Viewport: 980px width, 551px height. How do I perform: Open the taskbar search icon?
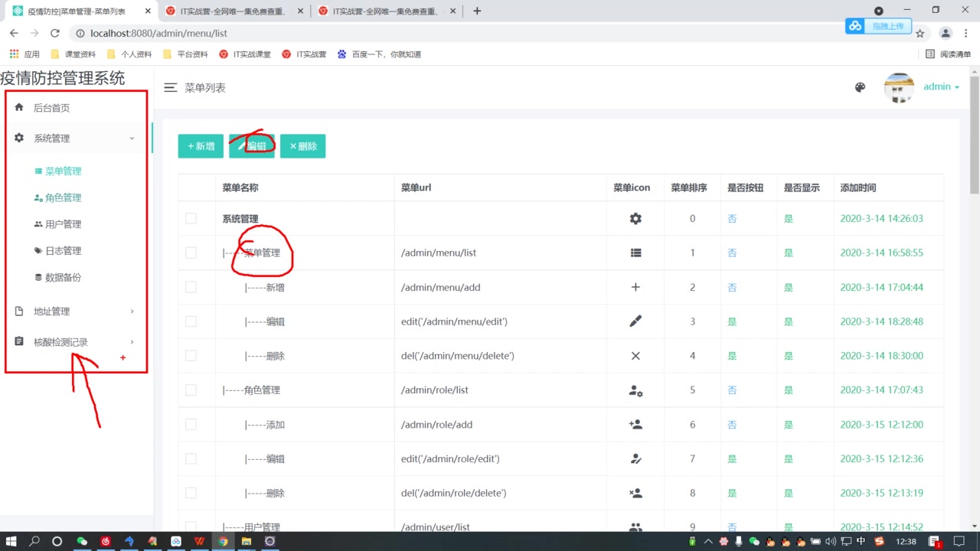tap(34, 541)
